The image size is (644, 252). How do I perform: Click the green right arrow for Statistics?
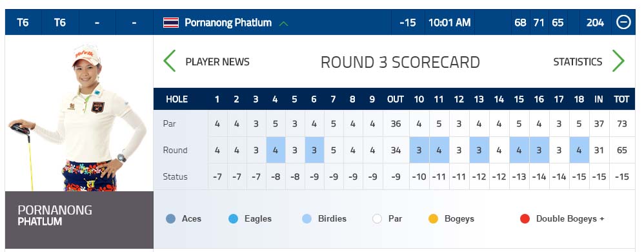point(618,61)
